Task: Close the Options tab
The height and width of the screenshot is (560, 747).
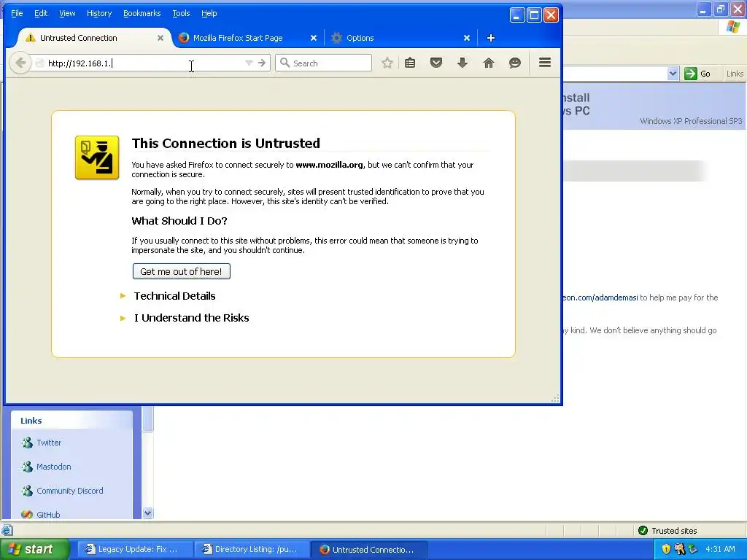Action: 467,38
